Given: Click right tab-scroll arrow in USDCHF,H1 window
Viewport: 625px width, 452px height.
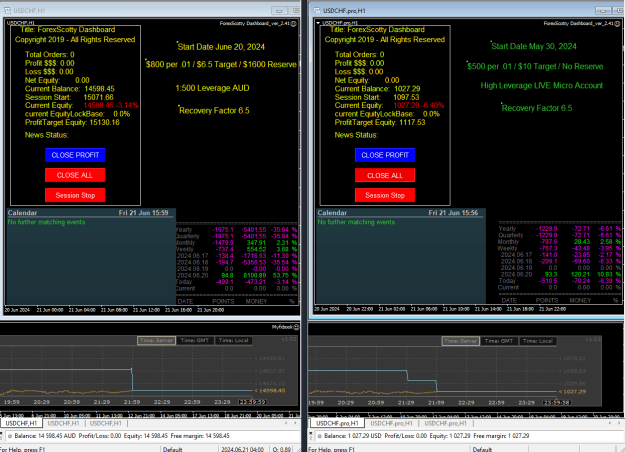Looking at the screenshot, I should click(x=295, y=423).
